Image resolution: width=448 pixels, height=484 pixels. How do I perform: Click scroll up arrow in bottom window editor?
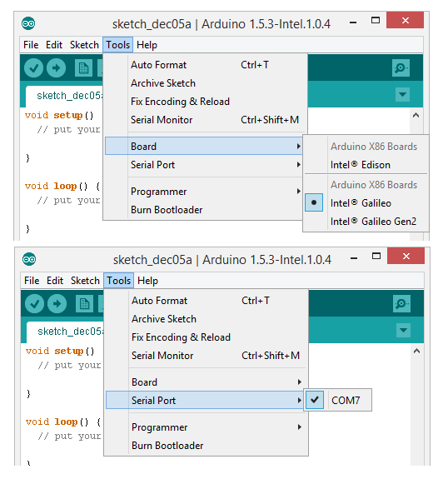(417, 351)
